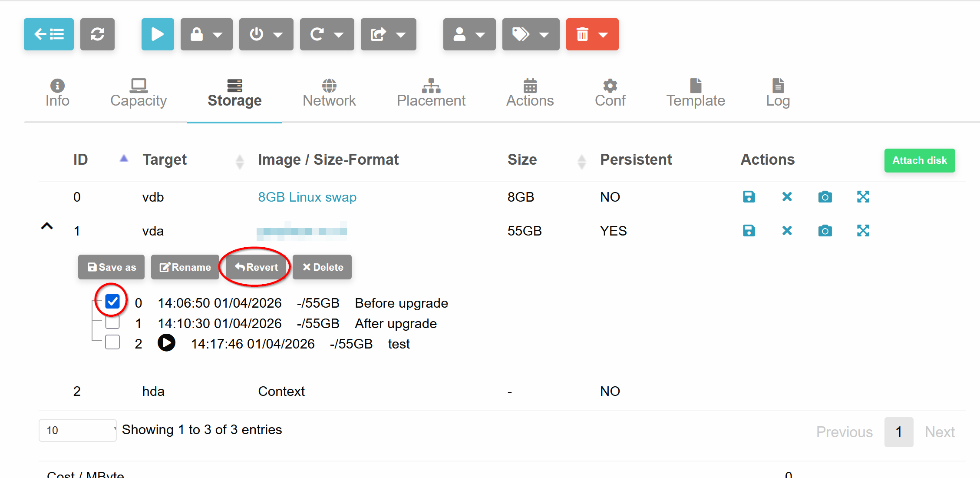Click the back to list button
The image size is (980, 478).
tap(49, 34)
